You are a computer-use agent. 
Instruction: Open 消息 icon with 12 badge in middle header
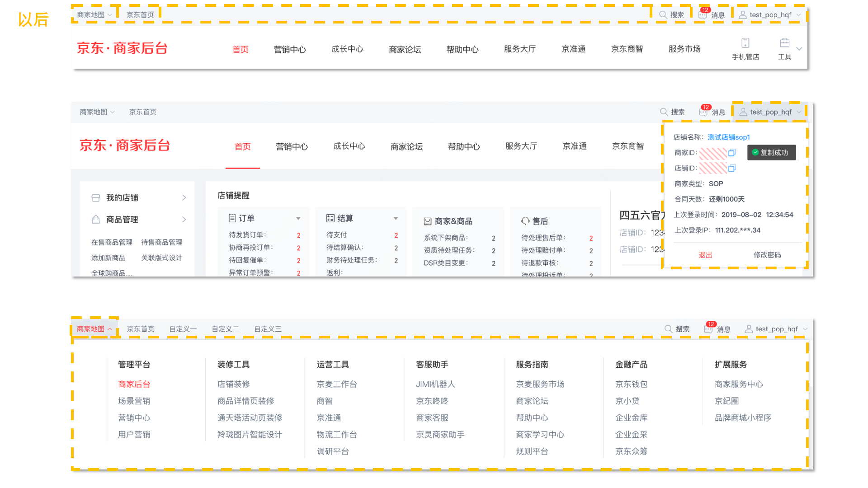tap(703, 112)
